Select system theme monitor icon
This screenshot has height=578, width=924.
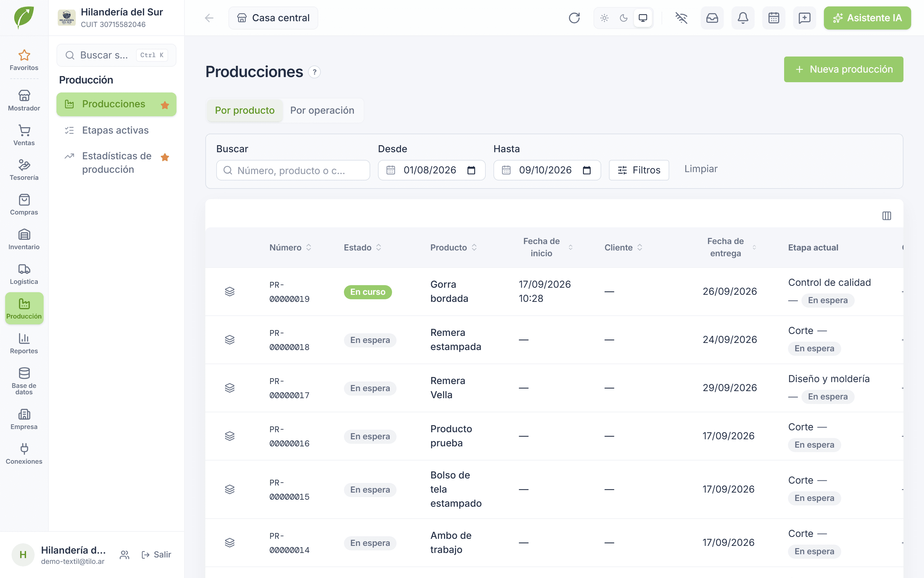tap(643, 18)
